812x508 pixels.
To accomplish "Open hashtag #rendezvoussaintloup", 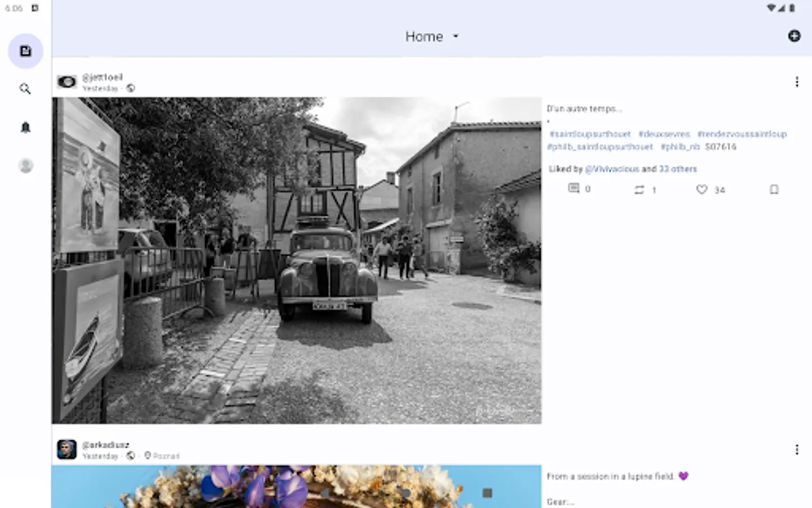I will (742, 134).
